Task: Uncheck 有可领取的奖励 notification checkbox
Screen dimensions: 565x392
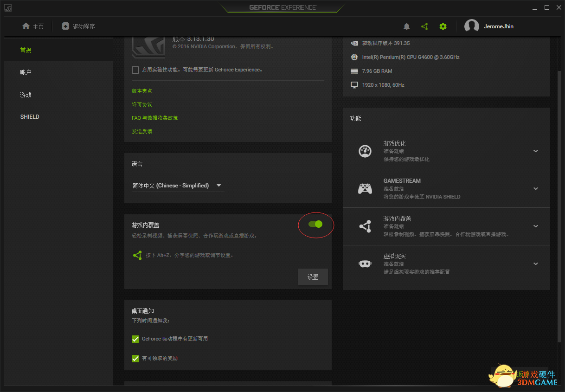Action: coord(135,358)
